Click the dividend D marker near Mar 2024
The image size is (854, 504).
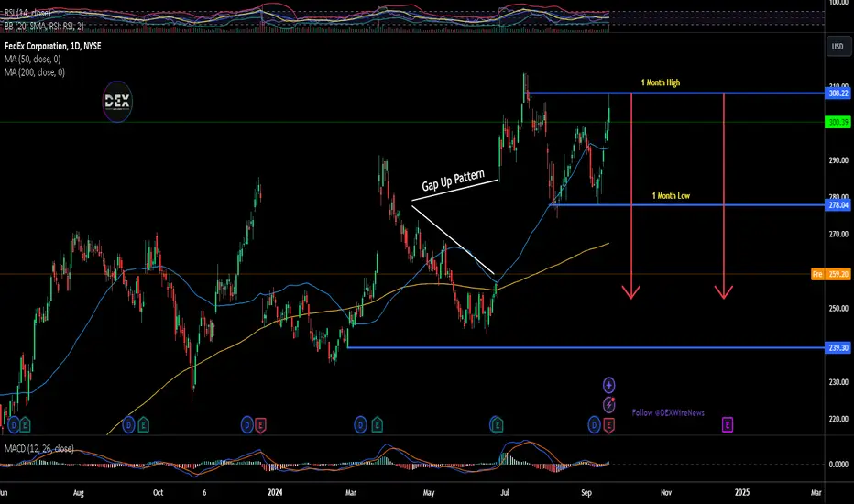[x=360, y=424]
